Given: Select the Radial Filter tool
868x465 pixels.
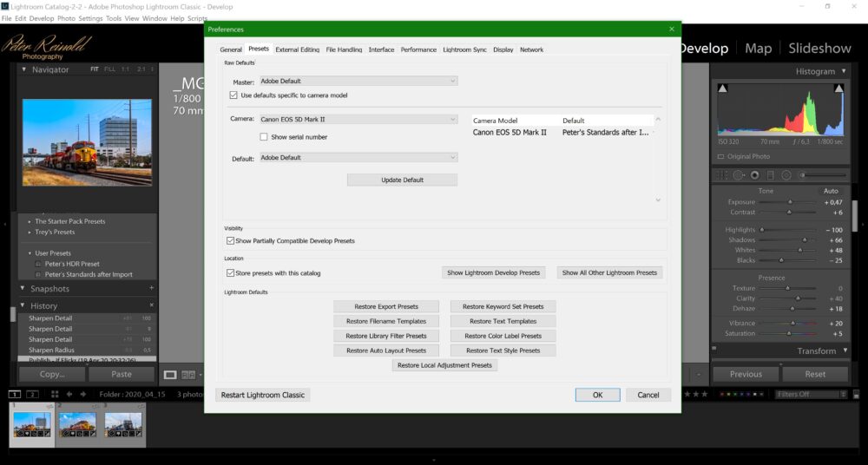Looking at the screenshot, I should click(786, 174).
